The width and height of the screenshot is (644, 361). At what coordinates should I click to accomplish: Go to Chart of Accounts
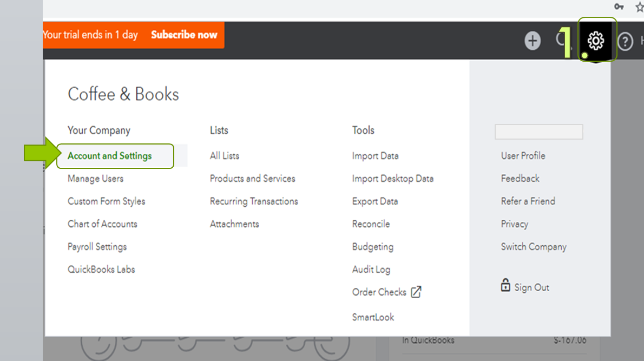coord(102,224)
